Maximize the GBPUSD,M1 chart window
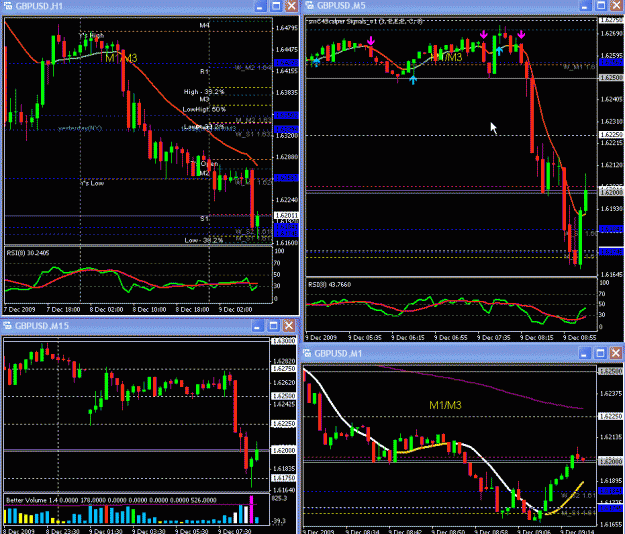 point(600,353)
